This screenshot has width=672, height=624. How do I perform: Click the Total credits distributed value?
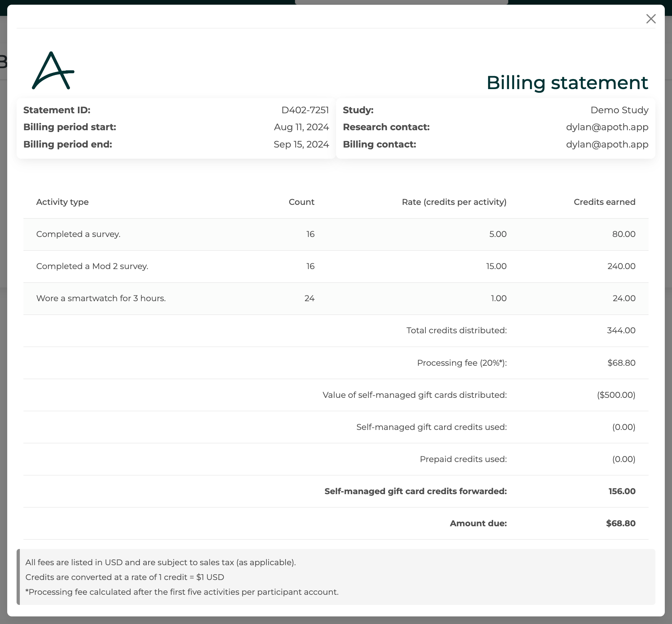click(x=621, y=330)
